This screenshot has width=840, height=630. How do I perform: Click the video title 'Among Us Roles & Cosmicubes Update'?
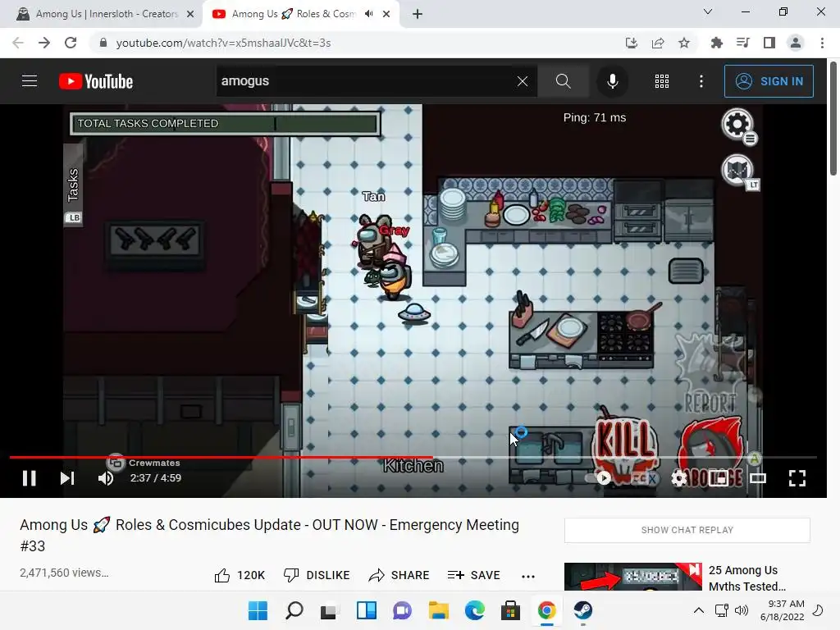269,535
